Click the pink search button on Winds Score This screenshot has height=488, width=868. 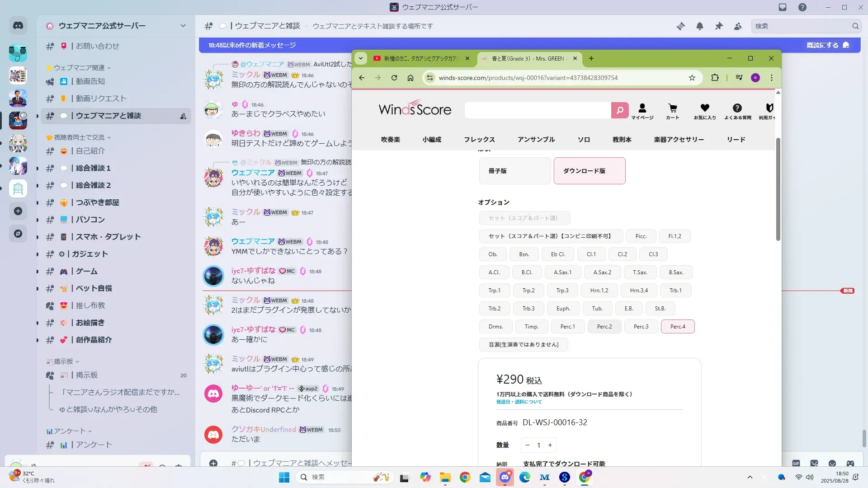pos(620,110)
